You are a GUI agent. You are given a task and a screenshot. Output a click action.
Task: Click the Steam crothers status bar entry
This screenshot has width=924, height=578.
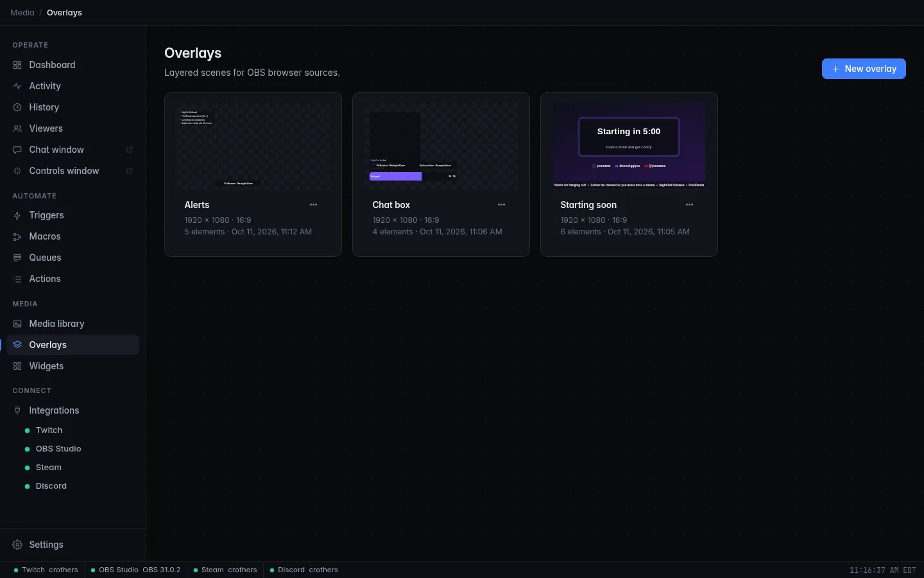225,570
